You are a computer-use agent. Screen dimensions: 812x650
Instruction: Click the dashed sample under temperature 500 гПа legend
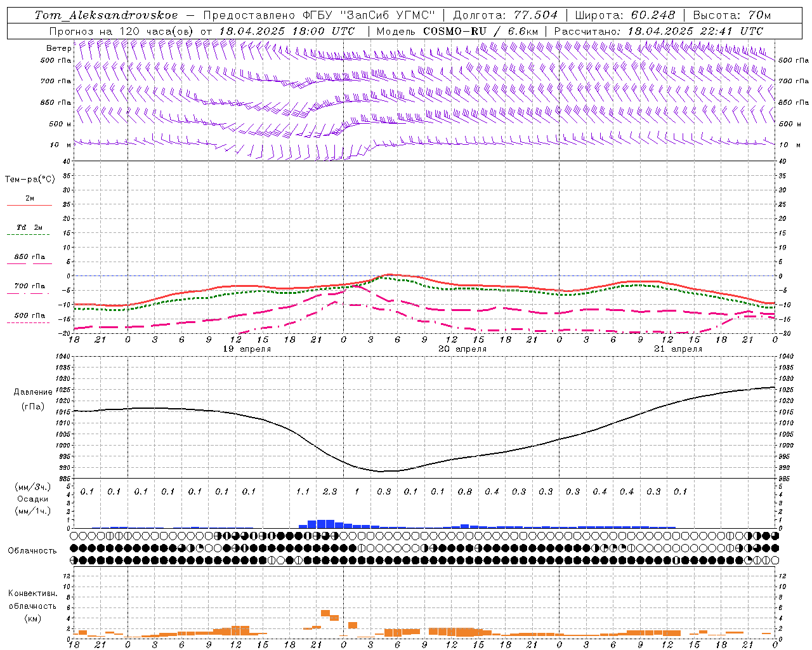click(x=28, y=322)
